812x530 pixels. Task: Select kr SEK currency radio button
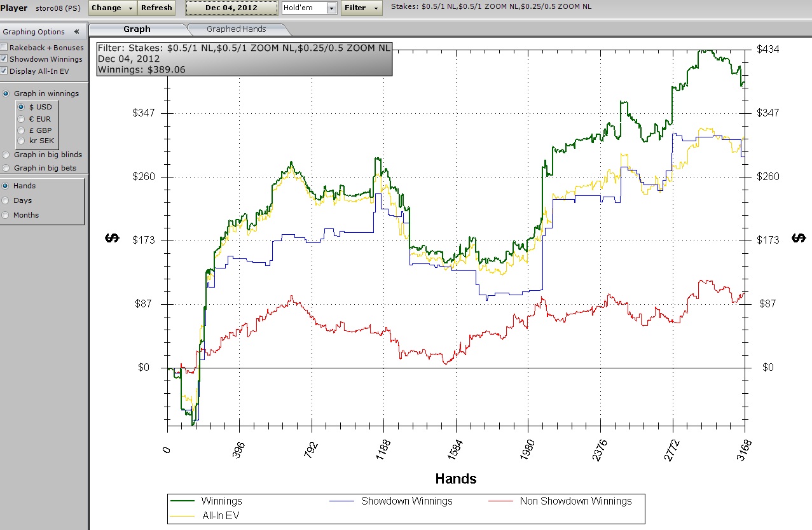22,141
